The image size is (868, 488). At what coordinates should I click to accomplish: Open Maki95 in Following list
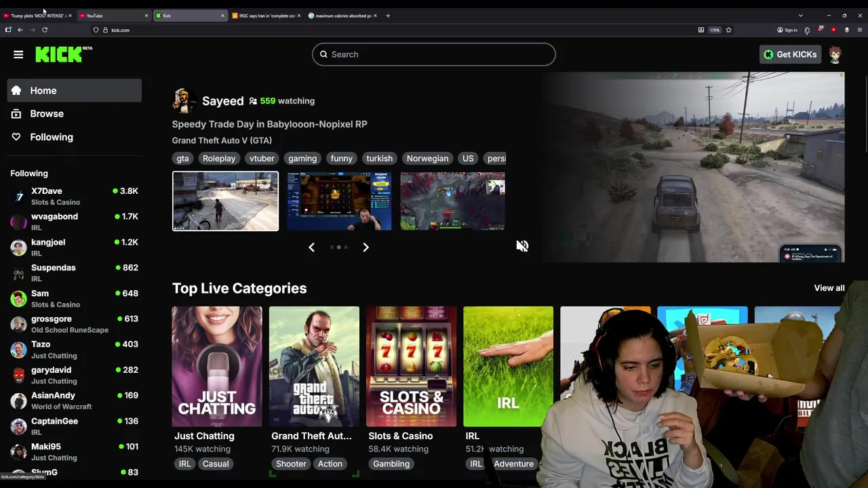coord(75,452)
